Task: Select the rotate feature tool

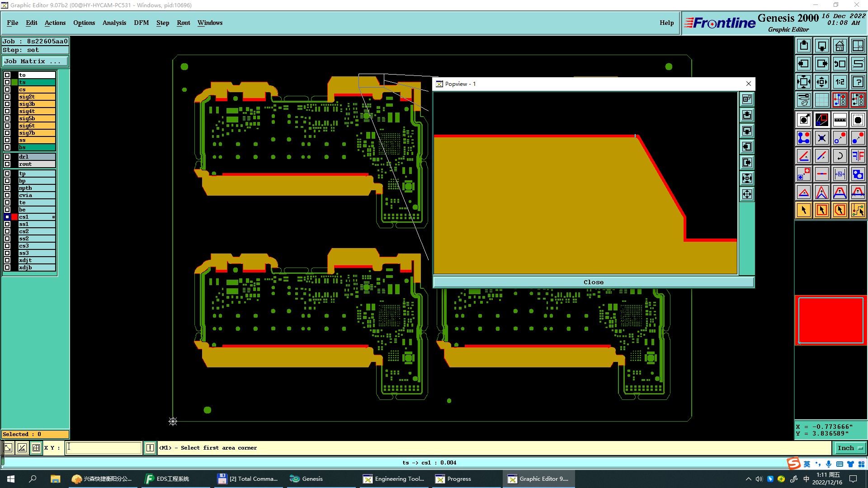Action: [840, 156]
